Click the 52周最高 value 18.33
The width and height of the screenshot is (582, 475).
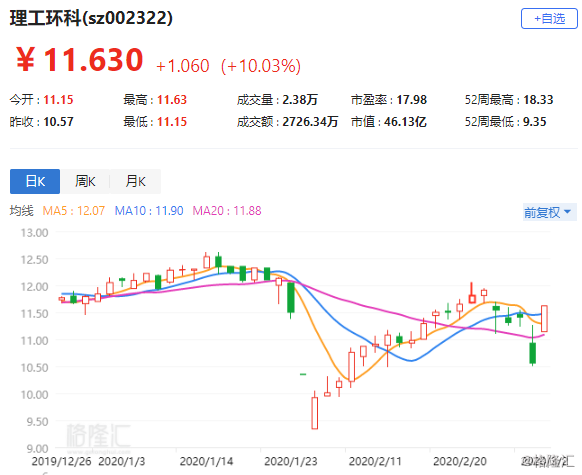coord(538,99)
